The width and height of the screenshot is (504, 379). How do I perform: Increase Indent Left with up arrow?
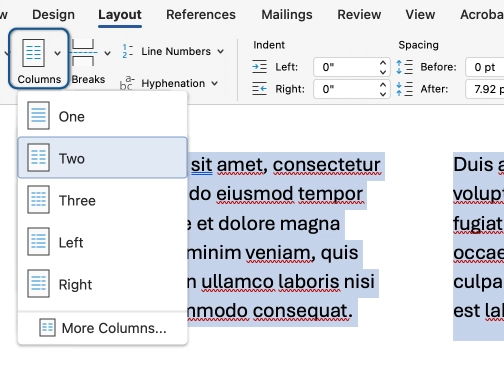point(383,63)
